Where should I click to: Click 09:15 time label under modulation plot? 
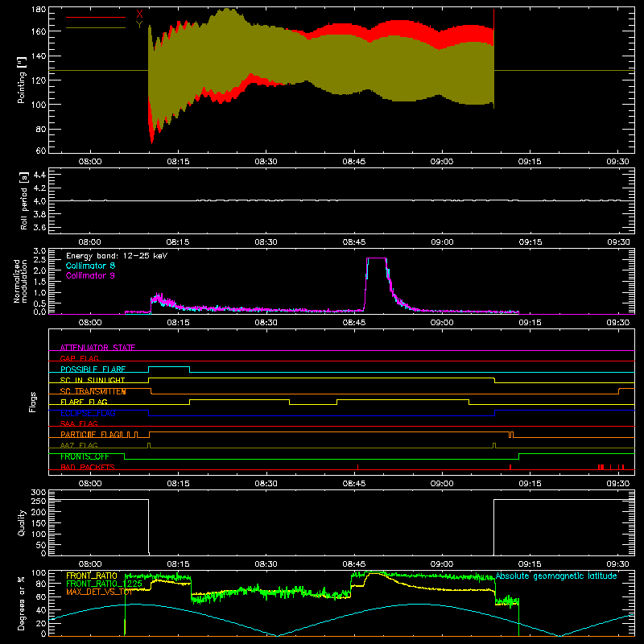[x=530, y=323]
